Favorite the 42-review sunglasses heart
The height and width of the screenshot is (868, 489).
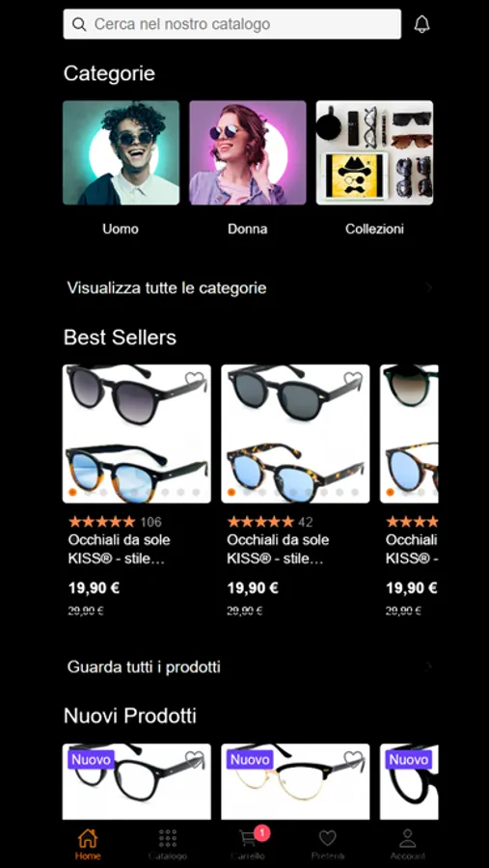353,379
